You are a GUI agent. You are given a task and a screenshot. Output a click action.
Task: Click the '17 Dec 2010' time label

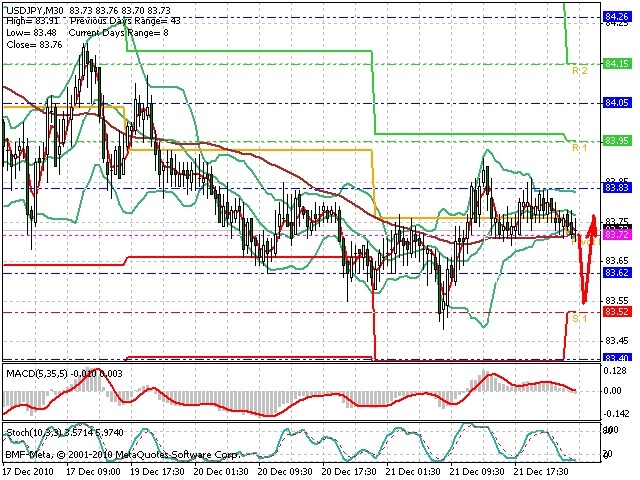click(x=28, y=471)
